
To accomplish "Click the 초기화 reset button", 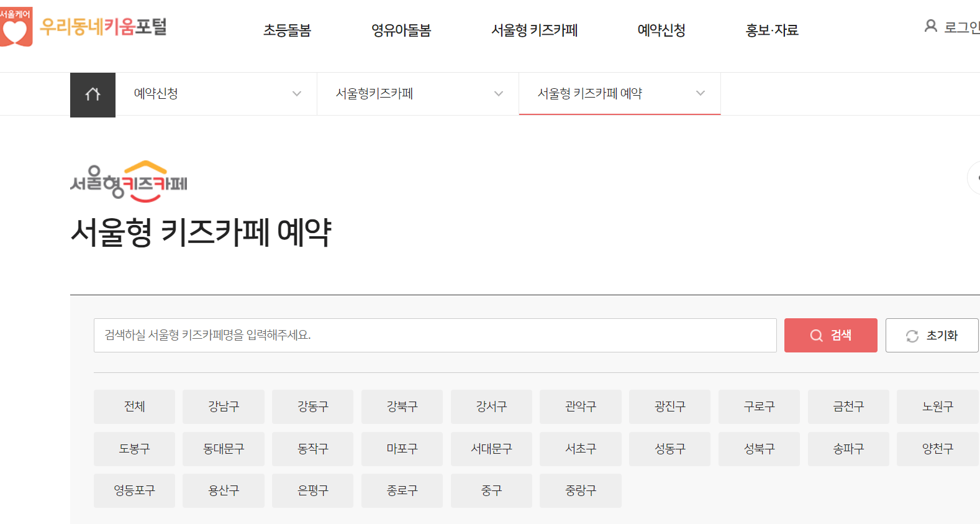I will tap(932, 336).
